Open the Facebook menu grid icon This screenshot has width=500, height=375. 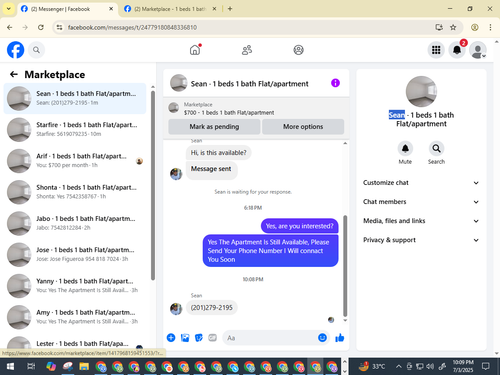click(x=436, y=50)
